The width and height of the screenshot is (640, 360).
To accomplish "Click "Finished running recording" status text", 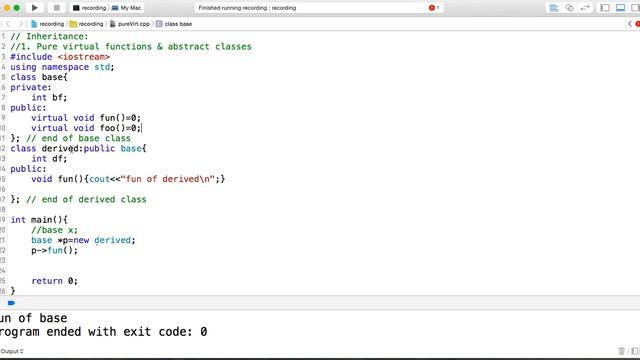I will [x=247, y=8].
